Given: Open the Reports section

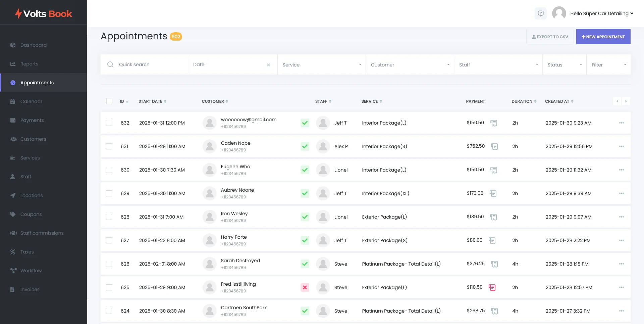Looking at the screenshot, I should click(x=29, y=64).
